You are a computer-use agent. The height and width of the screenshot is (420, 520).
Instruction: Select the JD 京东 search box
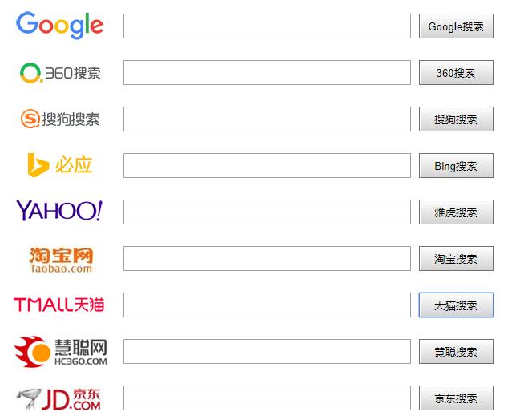pos(267,398)
